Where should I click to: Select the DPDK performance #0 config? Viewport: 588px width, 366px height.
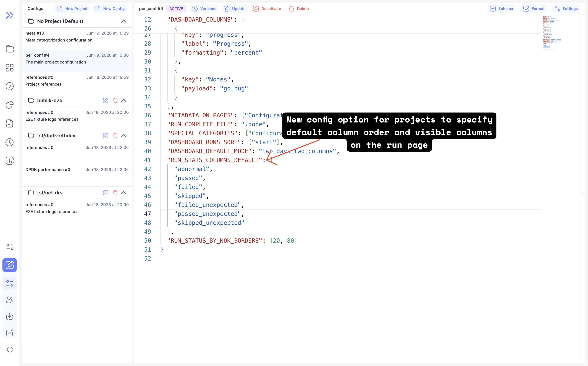coord(77,173)
